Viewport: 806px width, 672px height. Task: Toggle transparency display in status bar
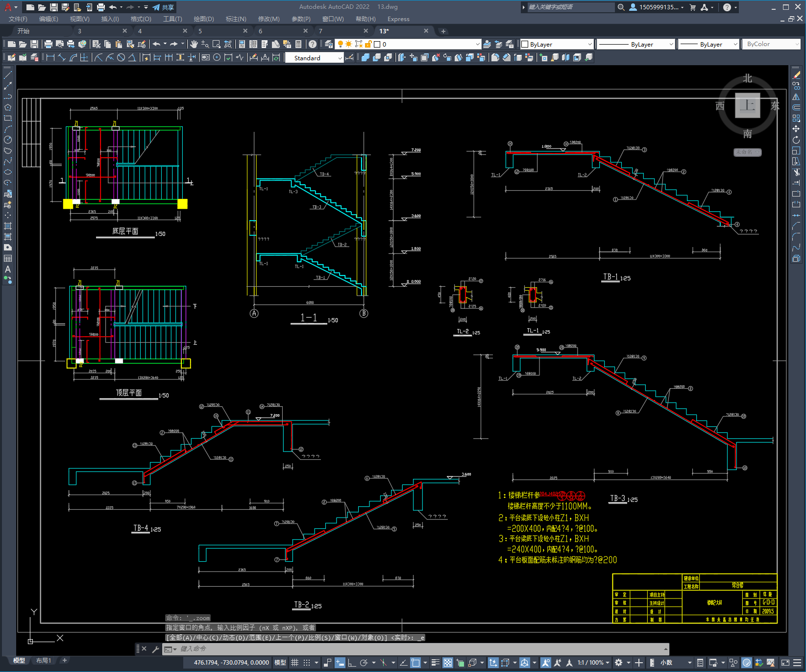(x=448, y=663)
